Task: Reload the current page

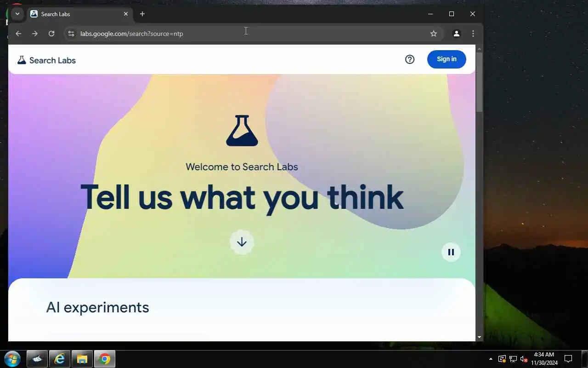Action: 51,34
